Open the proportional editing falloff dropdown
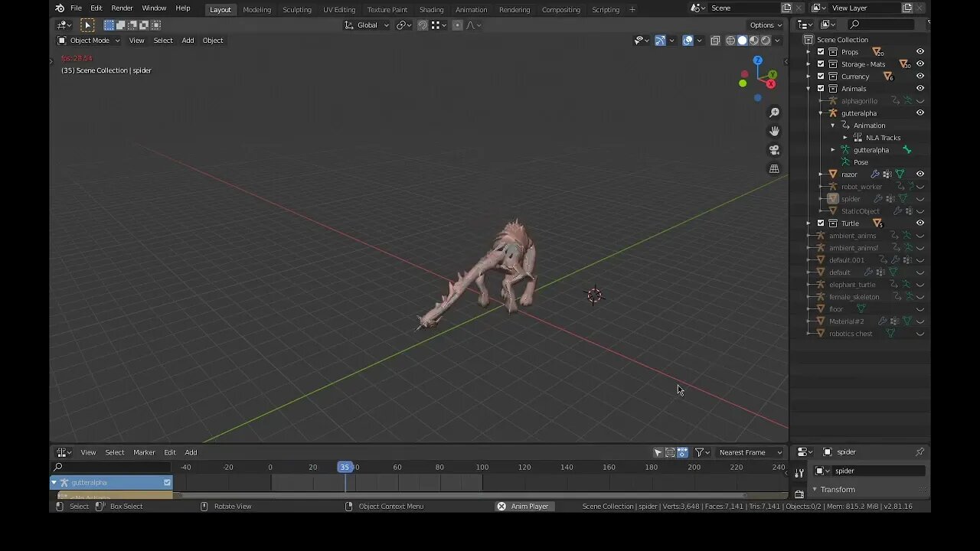This screenshot has width=980, height=551. coord(474,24)
